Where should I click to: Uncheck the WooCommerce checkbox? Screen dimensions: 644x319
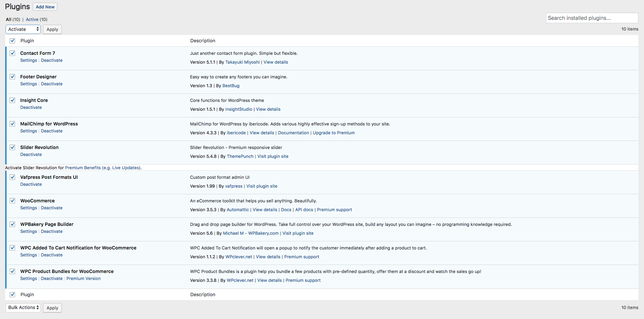point(12,201)
